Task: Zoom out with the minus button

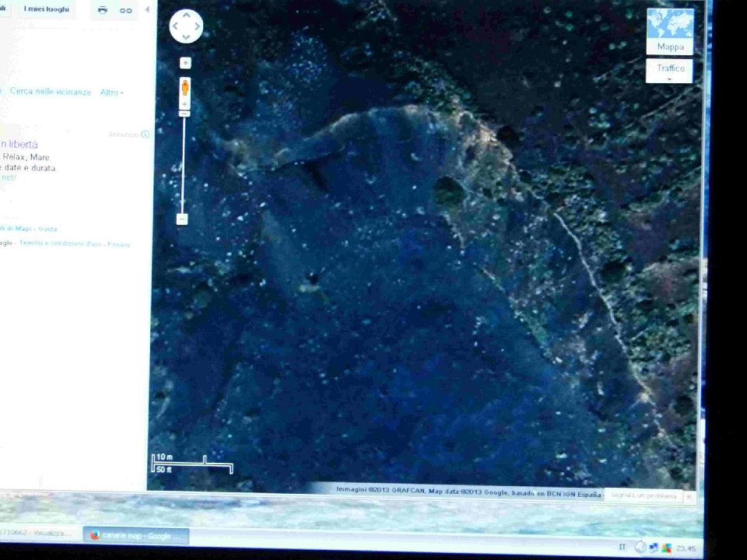Action: 182,219
